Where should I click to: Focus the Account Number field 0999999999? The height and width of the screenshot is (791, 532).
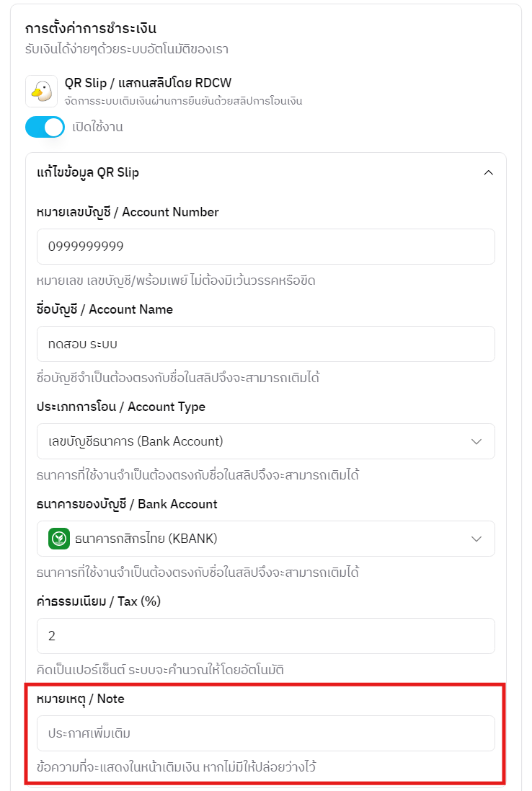[265, 247]
